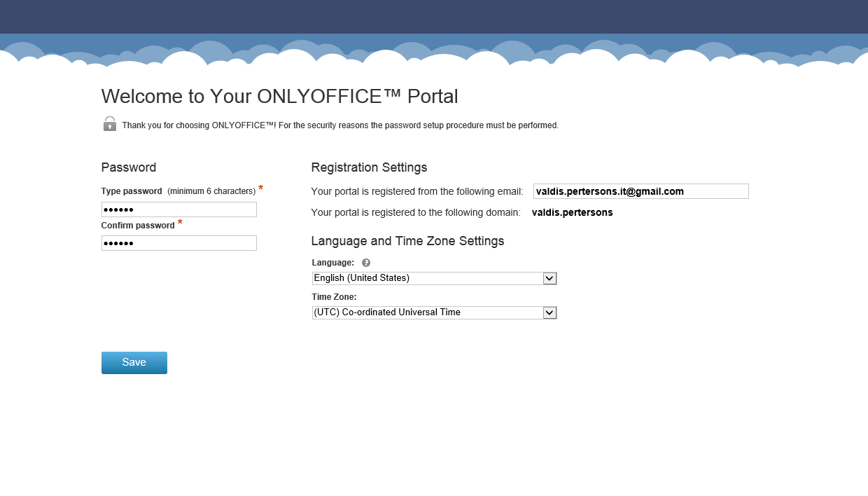Click the Language help question-mark icon
868x496 pixels.
pyautogui.click(x=366, y=263)
